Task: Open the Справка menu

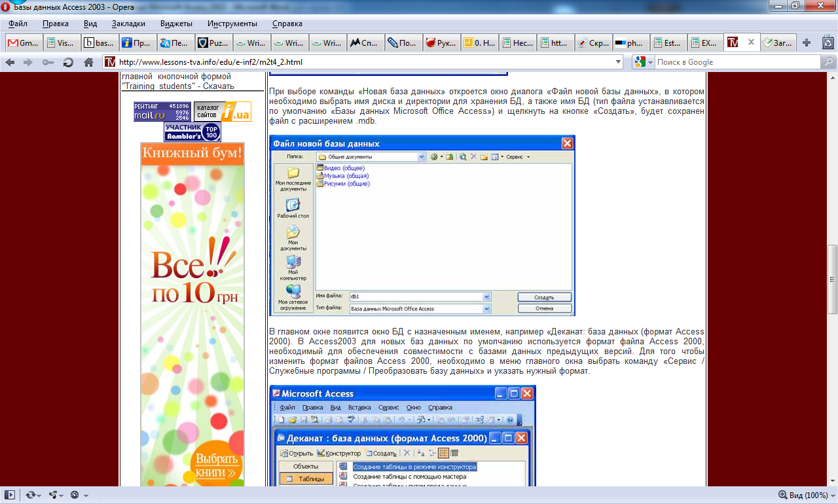Action: coord(287,24)
